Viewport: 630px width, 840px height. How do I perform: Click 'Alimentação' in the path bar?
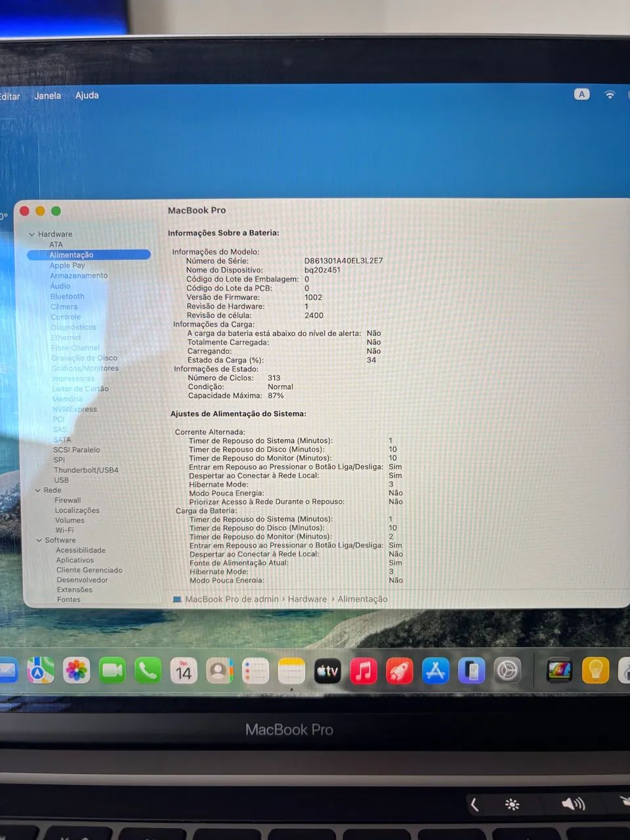[362, 599]
